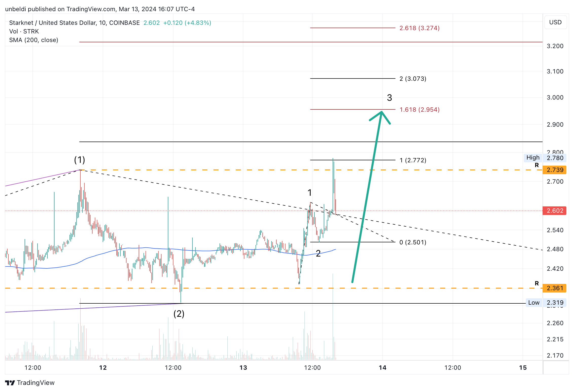Click the 3.200 price axis value
Image resolution: width=574 pixels, height=392 pixels.
(x=555, y=46)
